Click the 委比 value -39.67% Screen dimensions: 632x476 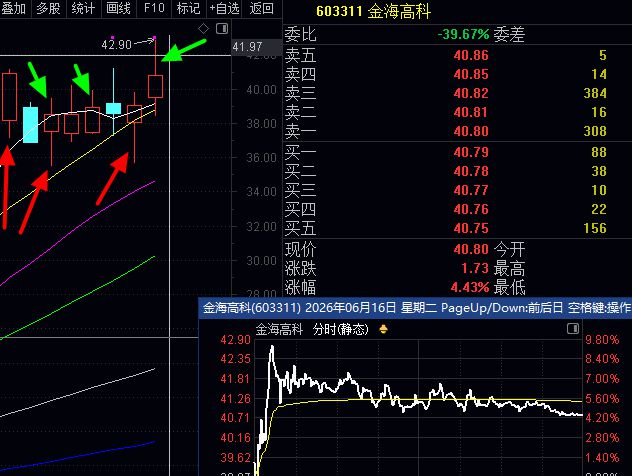click(464, 34)
